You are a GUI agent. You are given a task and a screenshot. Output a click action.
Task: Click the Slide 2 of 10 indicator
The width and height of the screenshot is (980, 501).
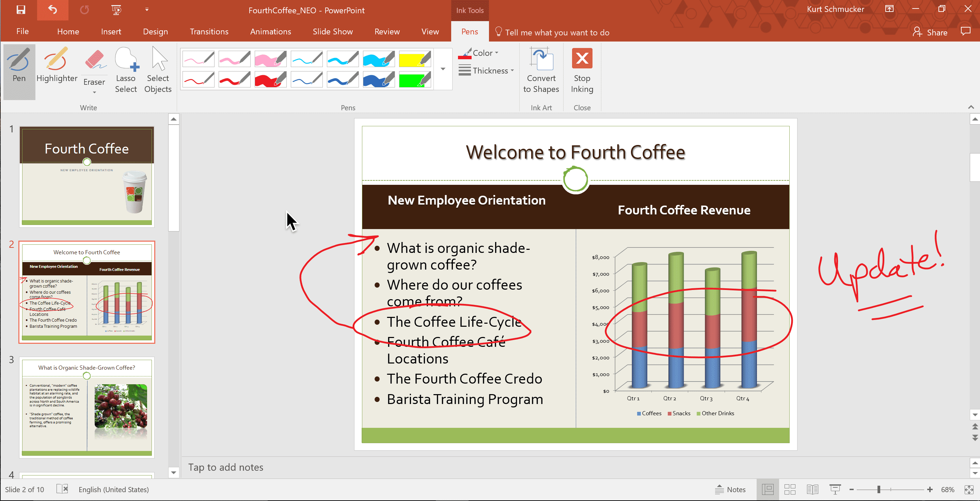25,489
